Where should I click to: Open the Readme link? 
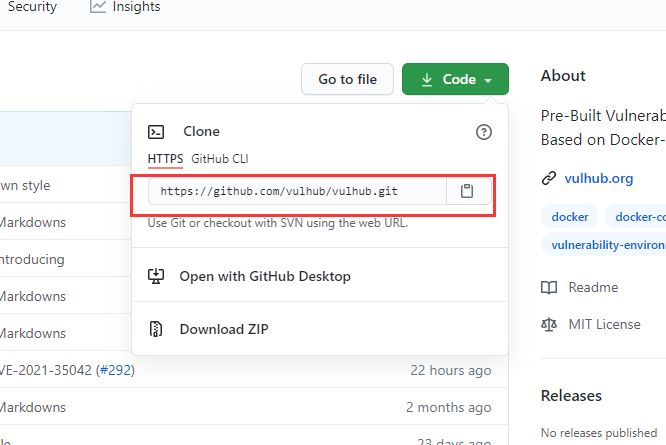[x=593, y=287]
